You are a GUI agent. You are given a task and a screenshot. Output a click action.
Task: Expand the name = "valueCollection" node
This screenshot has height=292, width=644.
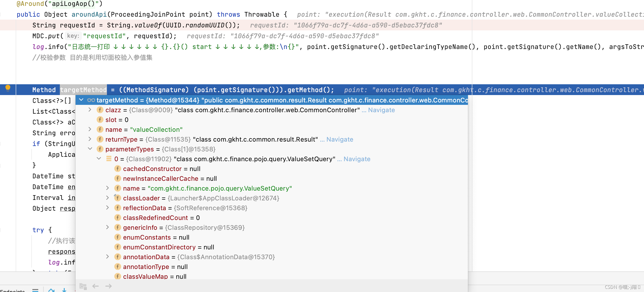click(x=90, y=129)
